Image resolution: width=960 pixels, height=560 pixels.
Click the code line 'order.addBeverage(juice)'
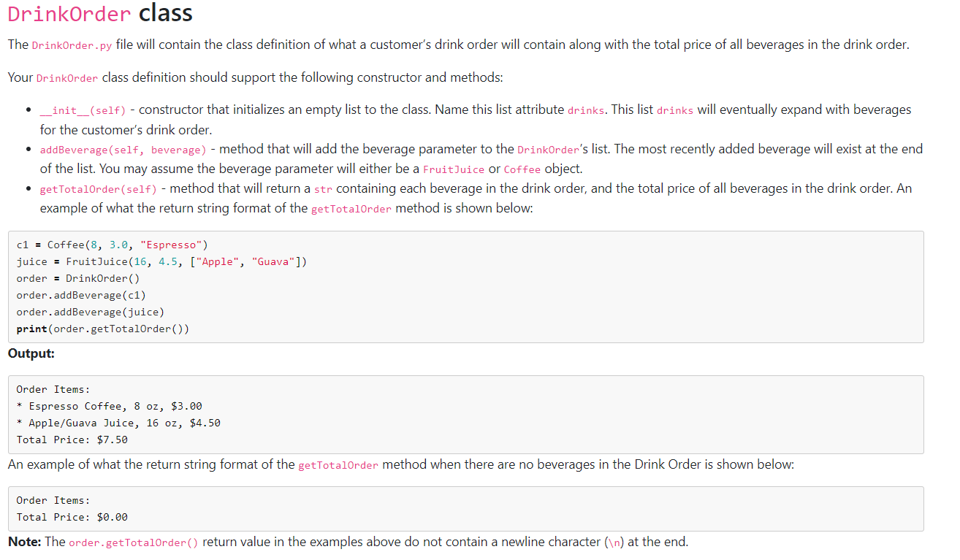(x=91, y=312)
